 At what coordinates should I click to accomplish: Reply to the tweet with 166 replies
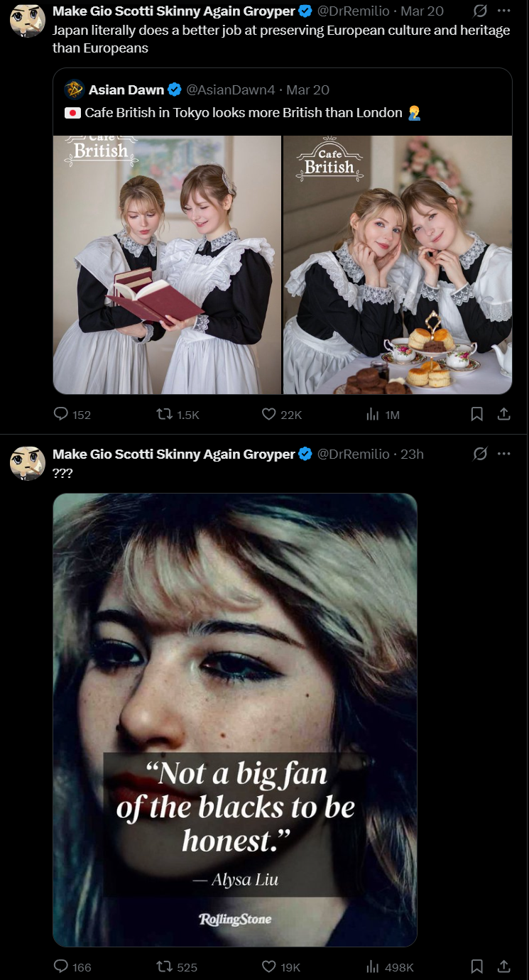point(72,967)
